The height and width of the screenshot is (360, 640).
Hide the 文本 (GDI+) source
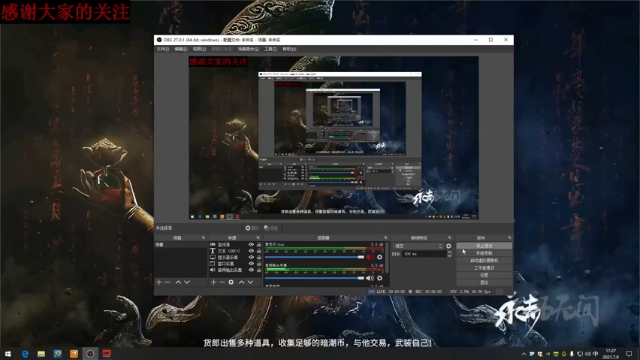pyautogui.click(x=251, y=251)
